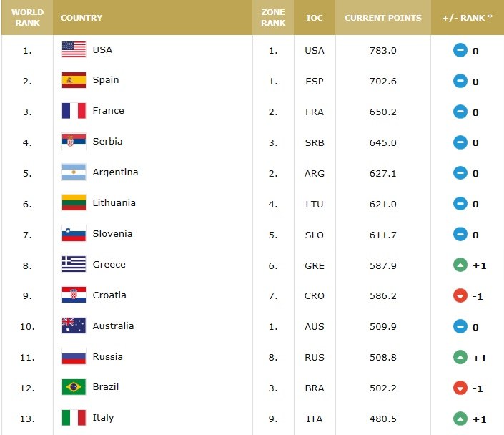504x435 pixels.
Task: Click Greece's green up-arrow rank icon
Action: coord(460,265)
